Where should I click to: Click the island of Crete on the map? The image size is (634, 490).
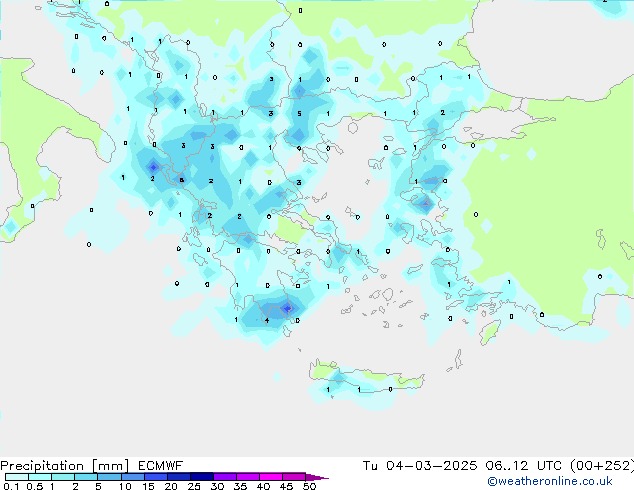(x=366, y=378)
